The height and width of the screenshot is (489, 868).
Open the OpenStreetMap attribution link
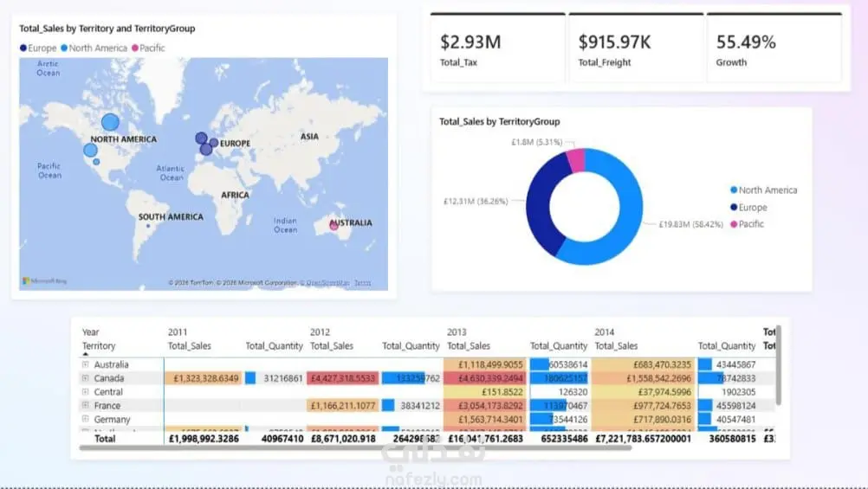[327, 283]
